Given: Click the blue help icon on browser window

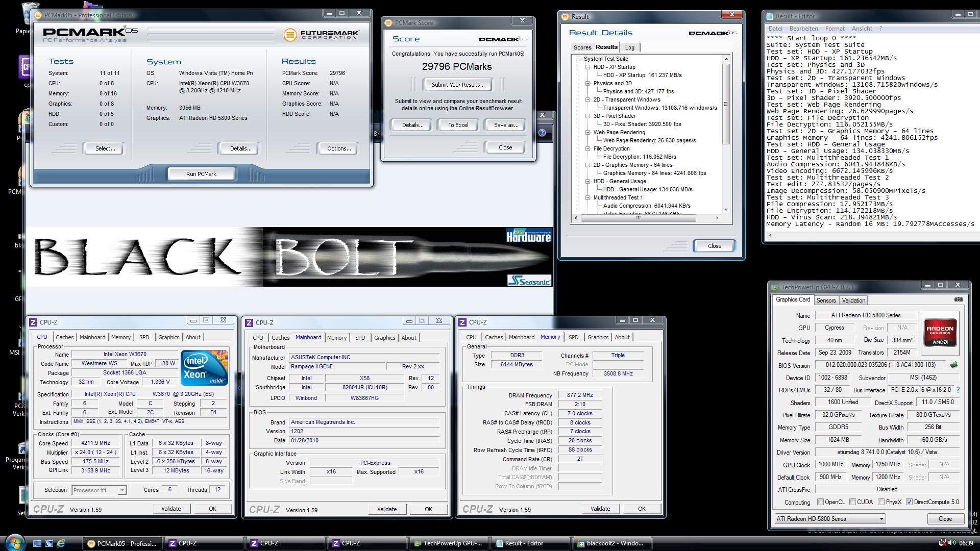Looking at the screenshot, I should coord(542,133).
